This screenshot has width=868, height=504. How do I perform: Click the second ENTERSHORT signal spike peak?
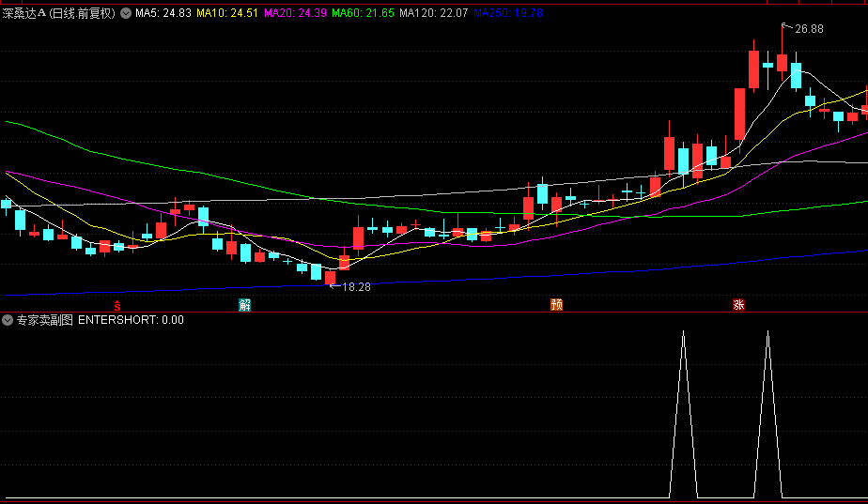pyautogui.click(x=767, y=332)
